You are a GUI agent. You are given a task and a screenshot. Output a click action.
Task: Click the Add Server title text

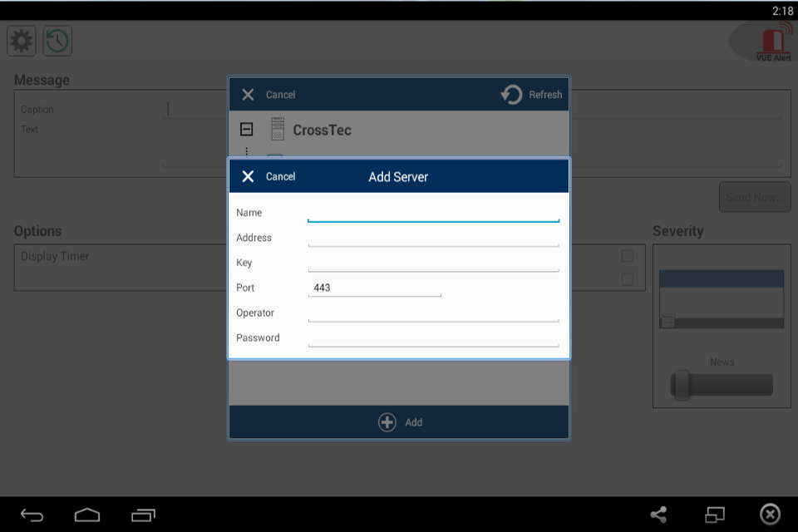point(398,177)
